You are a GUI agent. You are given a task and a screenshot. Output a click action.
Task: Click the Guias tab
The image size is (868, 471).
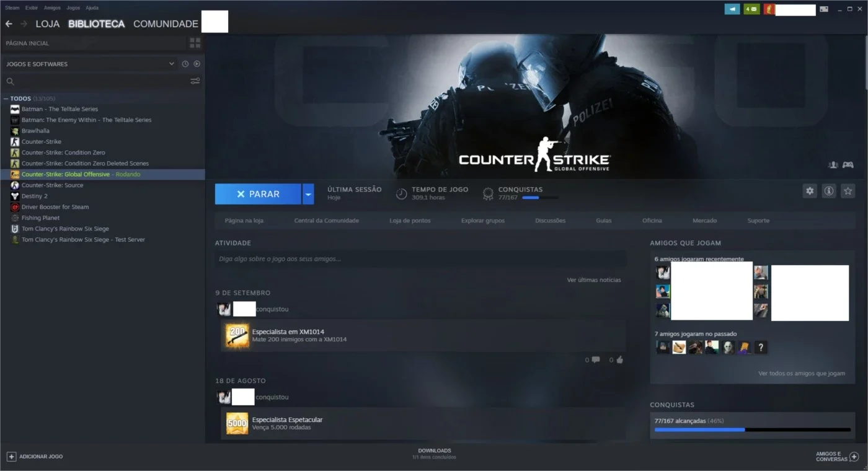[604, 221]
